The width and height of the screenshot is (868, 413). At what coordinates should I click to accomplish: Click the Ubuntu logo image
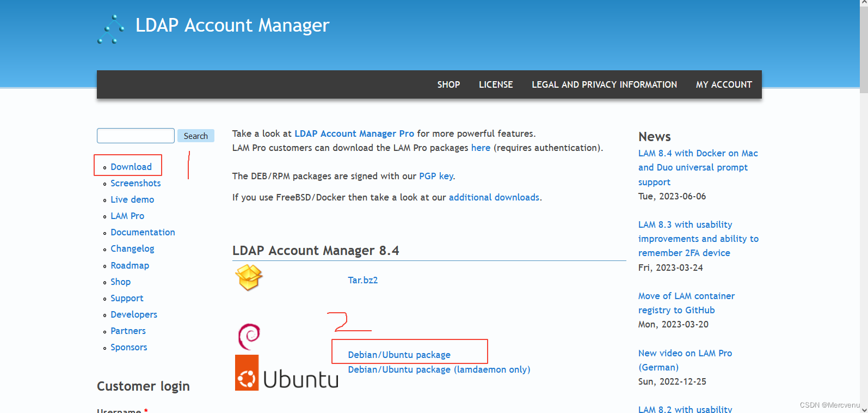pos(287,373)
